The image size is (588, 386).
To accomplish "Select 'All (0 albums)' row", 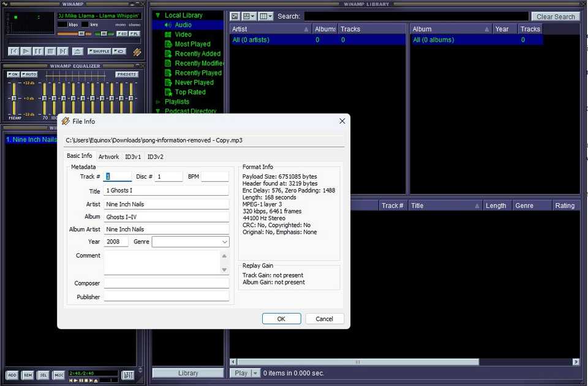I will pos(477,40).
